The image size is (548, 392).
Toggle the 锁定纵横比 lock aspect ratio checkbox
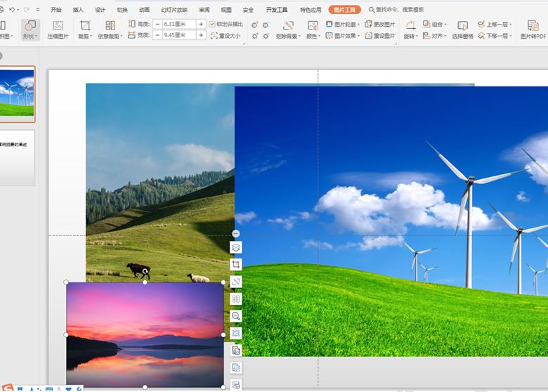pos(212,24)
